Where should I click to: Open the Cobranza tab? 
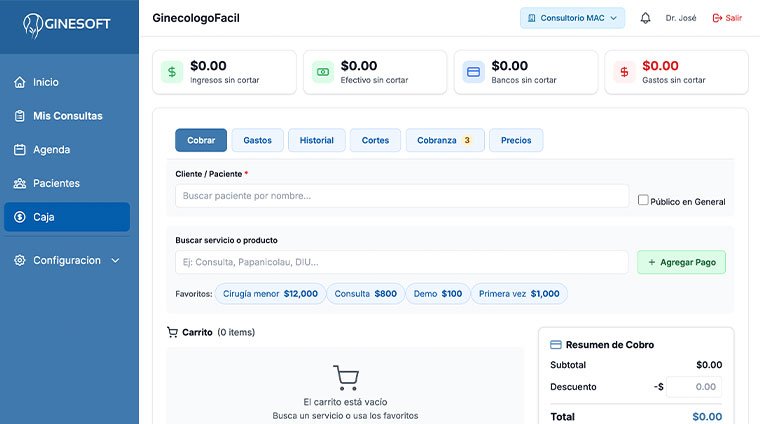445,141
